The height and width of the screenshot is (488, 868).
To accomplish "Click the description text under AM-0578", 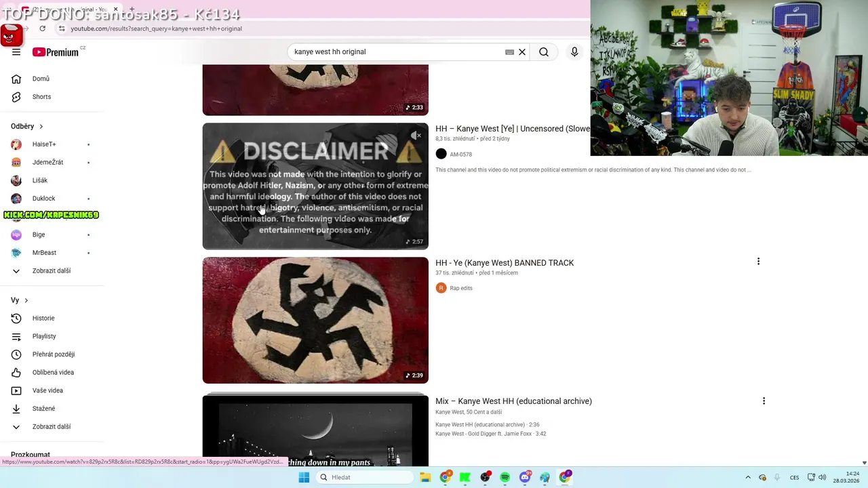I will point(593,170).
